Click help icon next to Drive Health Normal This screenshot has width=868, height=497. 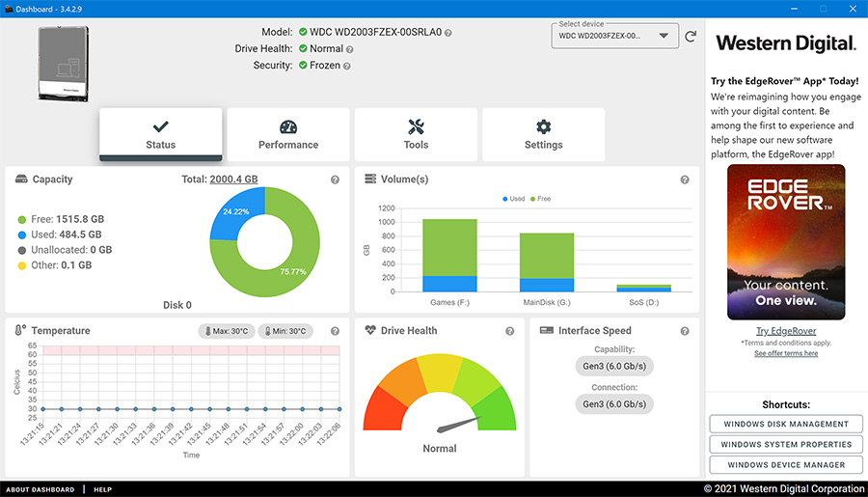(x=352, y=48)
